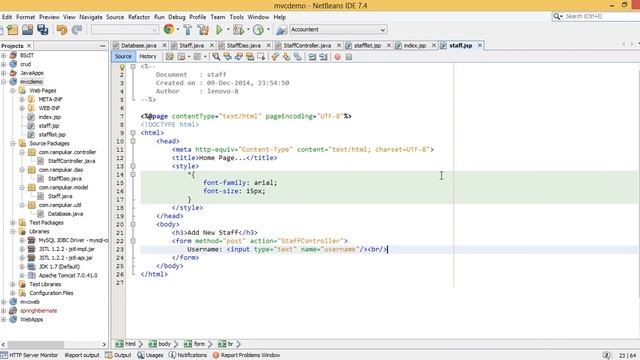Click the red Start Macro Recording icon
The width and height of the screenshot is (640, 360).
(x=338, y=57)
